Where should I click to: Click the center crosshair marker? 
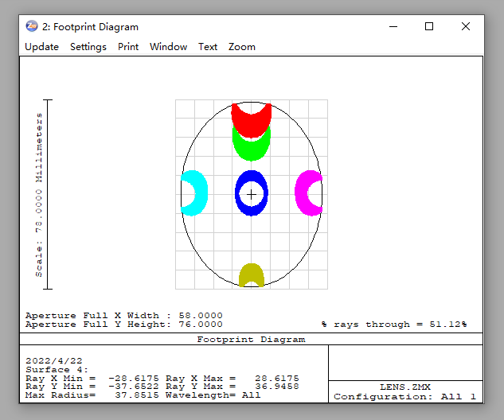click(x=252, y=195)
